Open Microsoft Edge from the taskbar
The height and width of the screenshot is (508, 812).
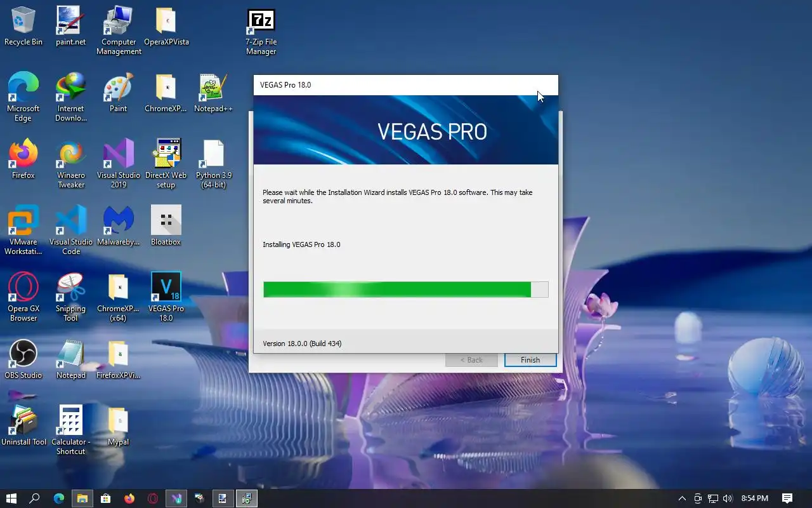coord(58,498)
